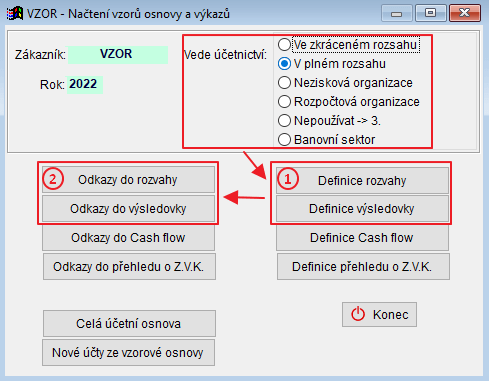Image resolution: width=489 pixels, height=381 pixels.
Task: Click the VZOR customer field
Action: (x=118, y=55)
